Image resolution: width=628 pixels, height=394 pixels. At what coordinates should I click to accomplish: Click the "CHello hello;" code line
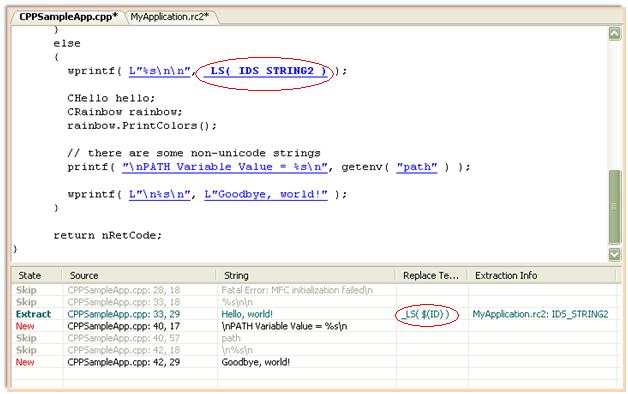(x=111, y=98)
